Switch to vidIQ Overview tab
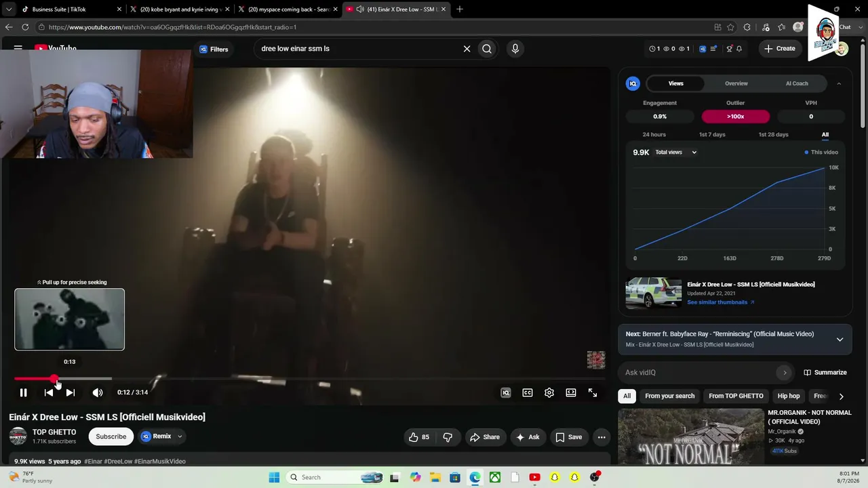 tap(736, 83)
